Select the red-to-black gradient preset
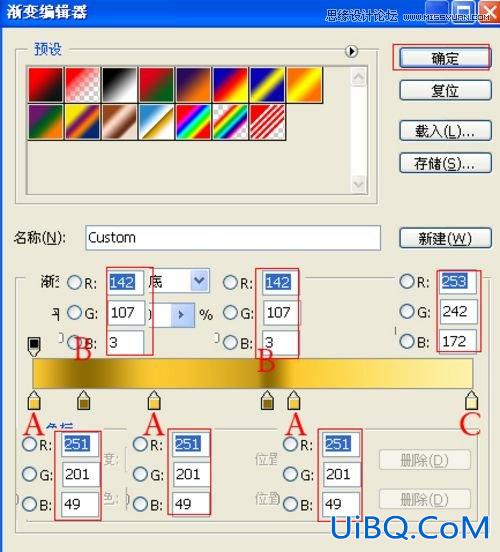500x552 pixels. [45, 84]
